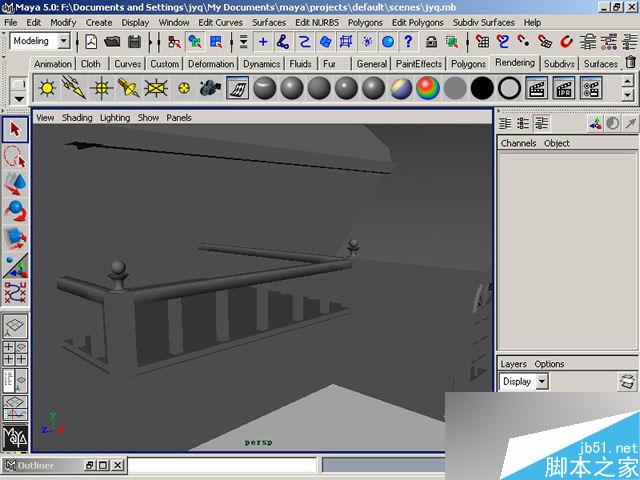Open Object menu in Channel Box

point(557,143)
